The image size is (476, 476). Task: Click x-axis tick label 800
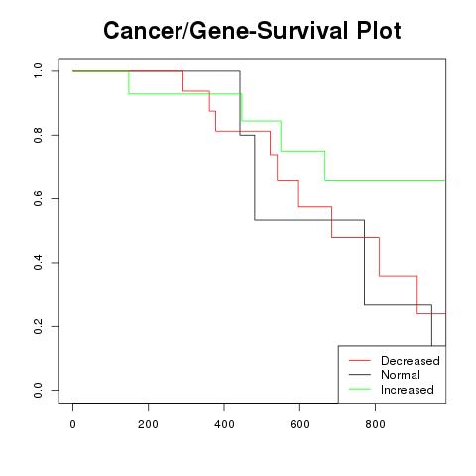[x=375, y=424]
